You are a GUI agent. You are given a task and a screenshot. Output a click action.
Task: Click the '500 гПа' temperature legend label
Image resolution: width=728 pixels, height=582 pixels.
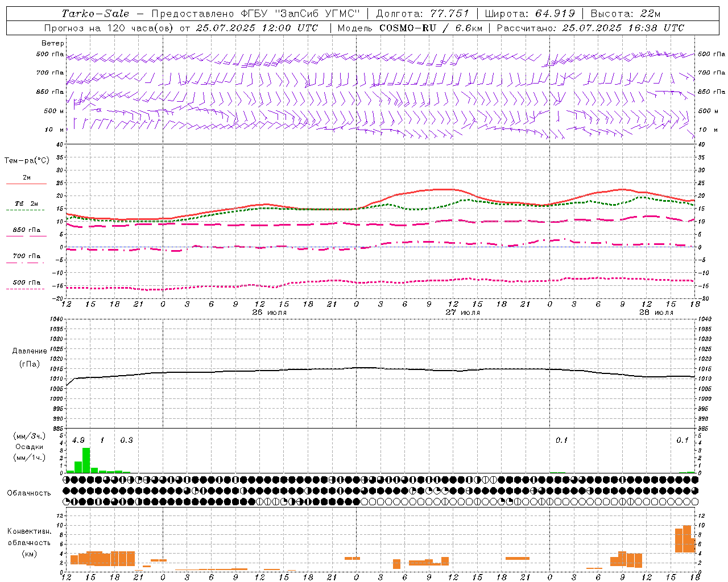[x=27, y=282]
